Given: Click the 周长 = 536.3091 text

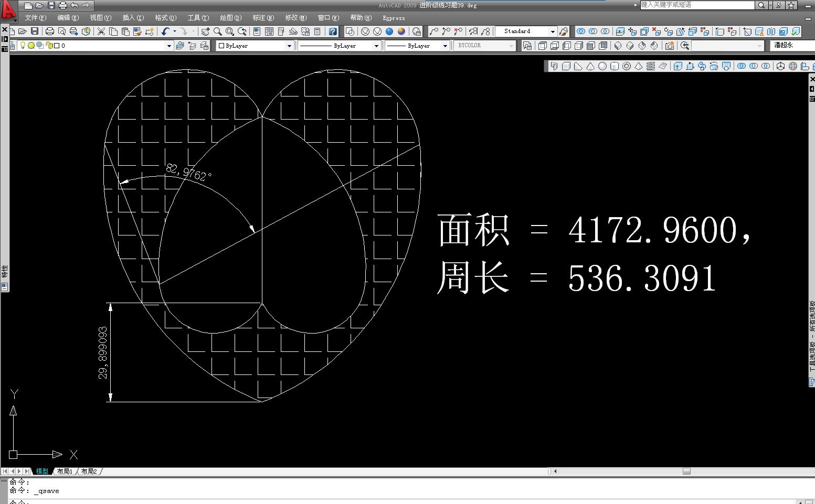Looking at the screenshot, I should pyautogui.click(x=577, y=278).
